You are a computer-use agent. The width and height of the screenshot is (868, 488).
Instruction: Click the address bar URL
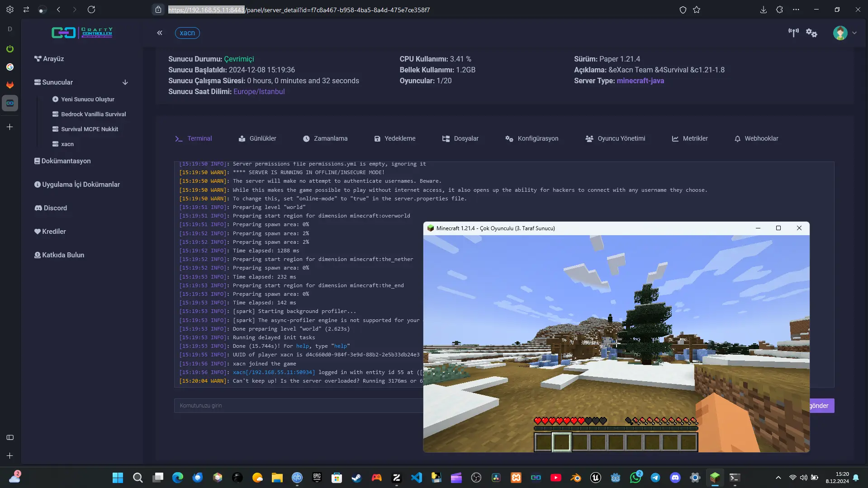(299, 9)
